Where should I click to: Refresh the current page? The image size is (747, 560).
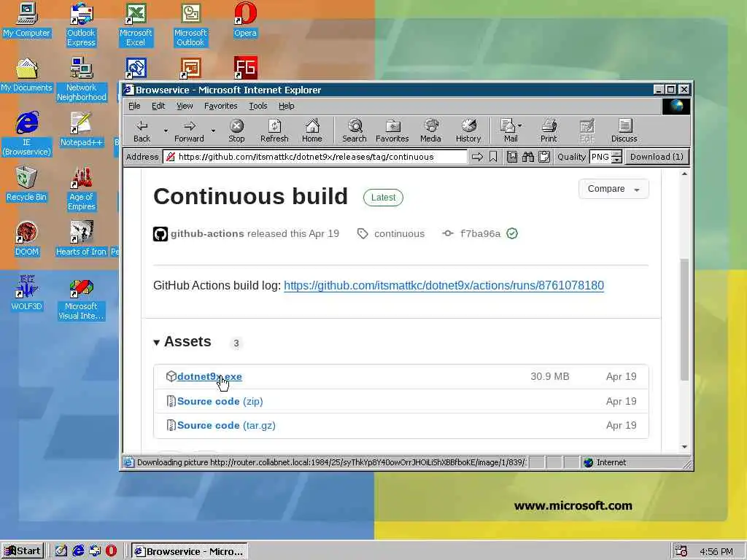[274, 131]
